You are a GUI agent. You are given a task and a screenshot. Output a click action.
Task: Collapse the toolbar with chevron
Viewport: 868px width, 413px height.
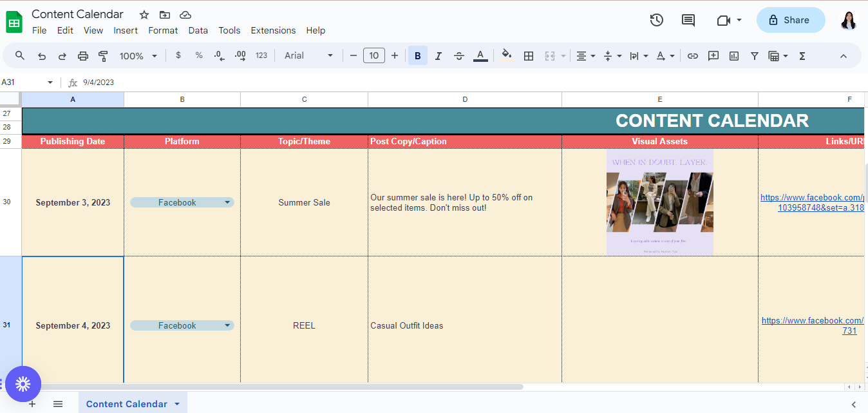tap(844, 56)
